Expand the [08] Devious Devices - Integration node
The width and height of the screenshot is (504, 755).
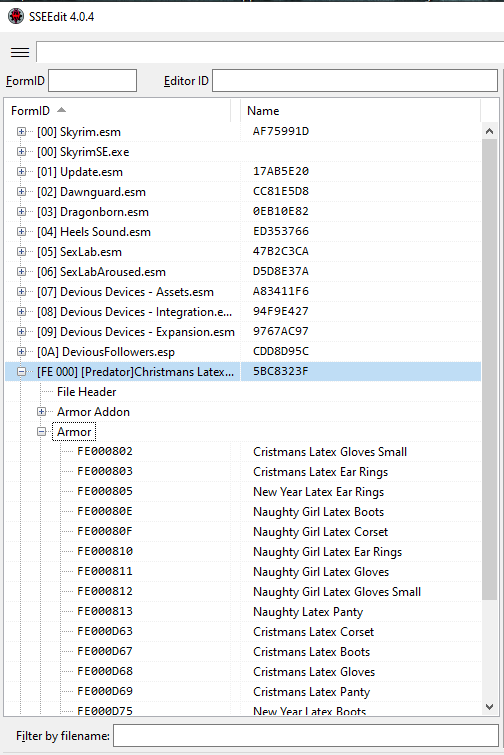click(x=21, y=312)
